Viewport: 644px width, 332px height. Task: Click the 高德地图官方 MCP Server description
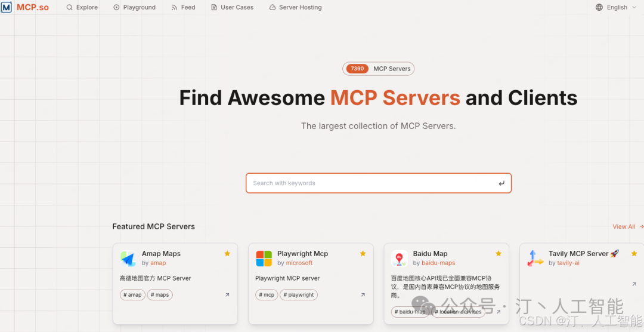point(155,278)
